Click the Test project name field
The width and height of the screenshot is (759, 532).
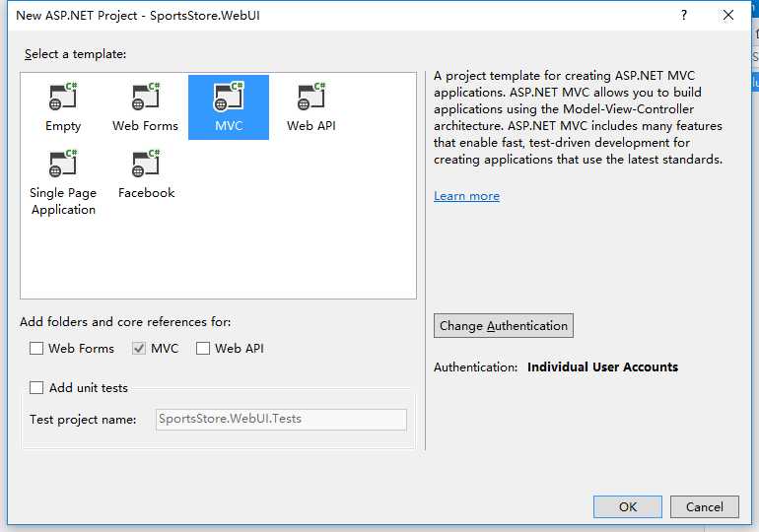click(281, 420)
